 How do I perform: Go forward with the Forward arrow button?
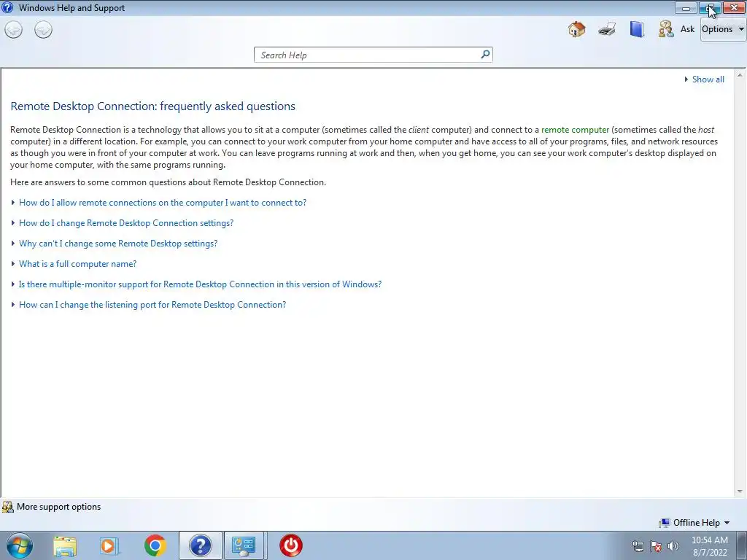click(x=43, y=30)
